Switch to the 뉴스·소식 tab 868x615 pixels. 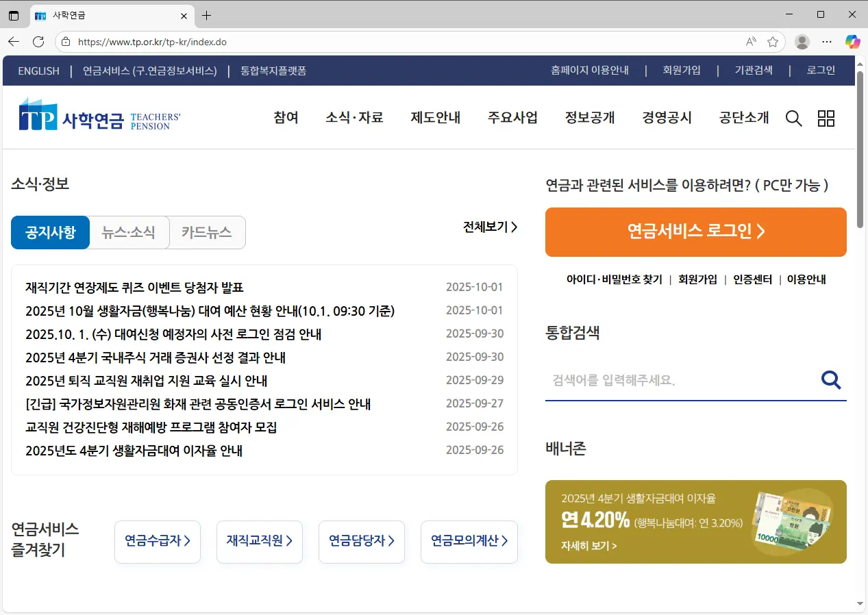[x=129, y=233]
